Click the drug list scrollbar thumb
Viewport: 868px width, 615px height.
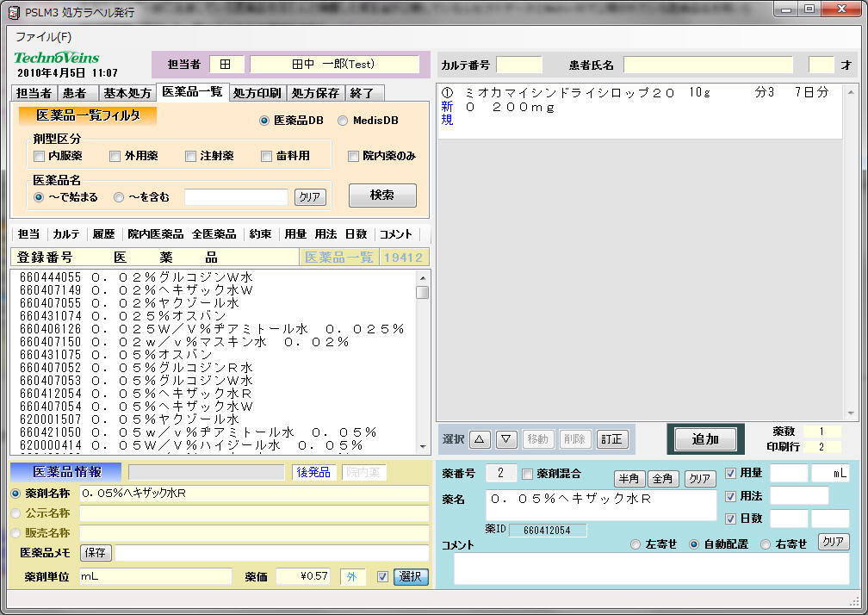tap(423, 292)
